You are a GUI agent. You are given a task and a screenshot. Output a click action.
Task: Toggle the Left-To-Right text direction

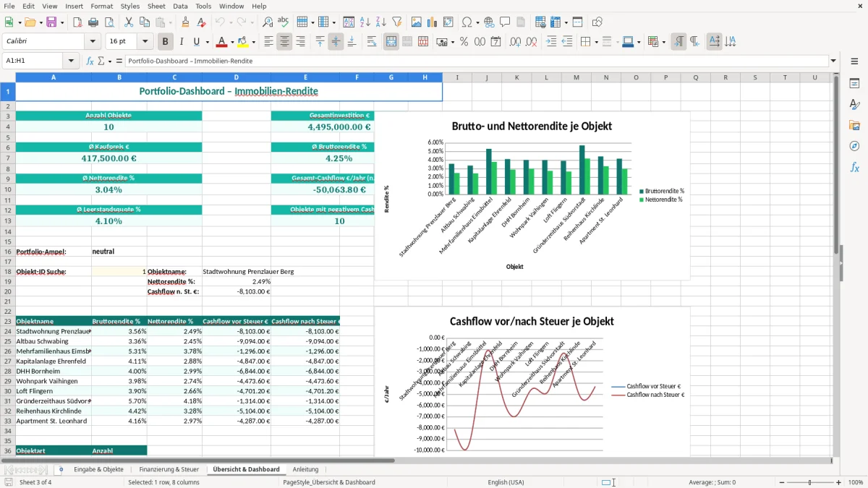(678, 42)
